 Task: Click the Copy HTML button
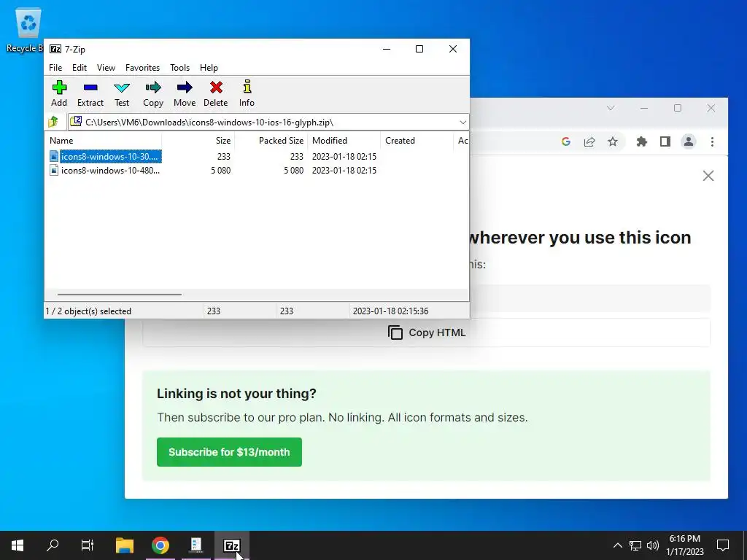point(426,332)
